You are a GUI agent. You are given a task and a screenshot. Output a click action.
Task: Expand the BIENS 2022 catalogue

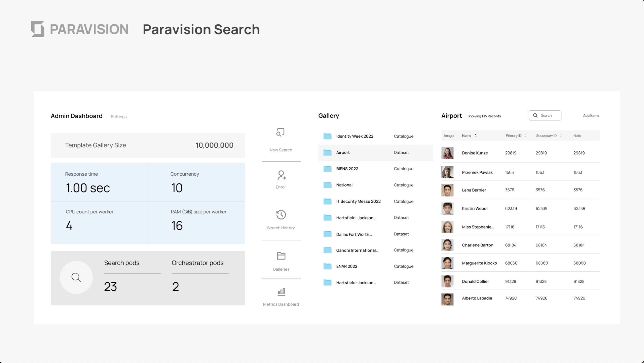(x=347, y=169)
